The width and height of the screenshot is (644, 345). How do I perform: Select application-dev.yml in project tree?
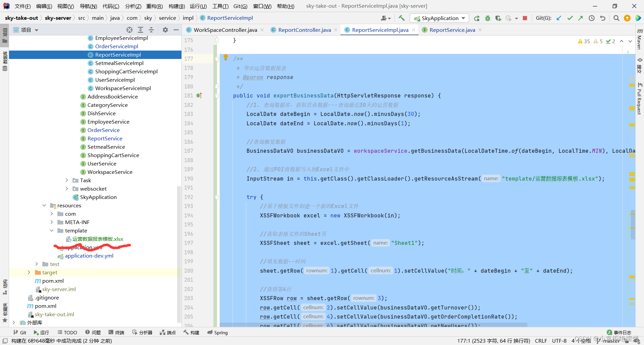89,256
